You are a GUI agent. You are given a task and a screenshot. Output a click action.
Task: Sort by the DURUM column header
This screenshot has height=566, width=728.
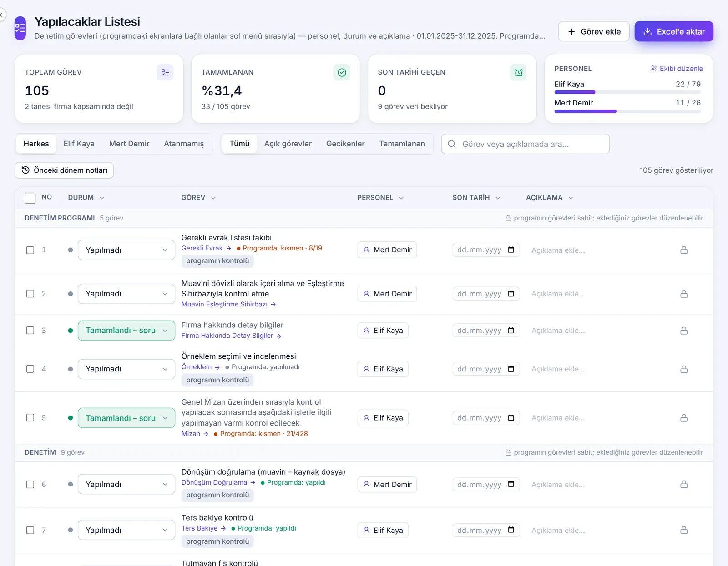(86, 198)
